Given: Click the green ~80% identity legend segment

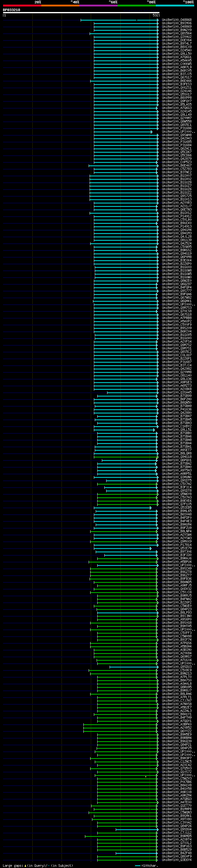Looking at the screenshot, I should click(137, 6).
